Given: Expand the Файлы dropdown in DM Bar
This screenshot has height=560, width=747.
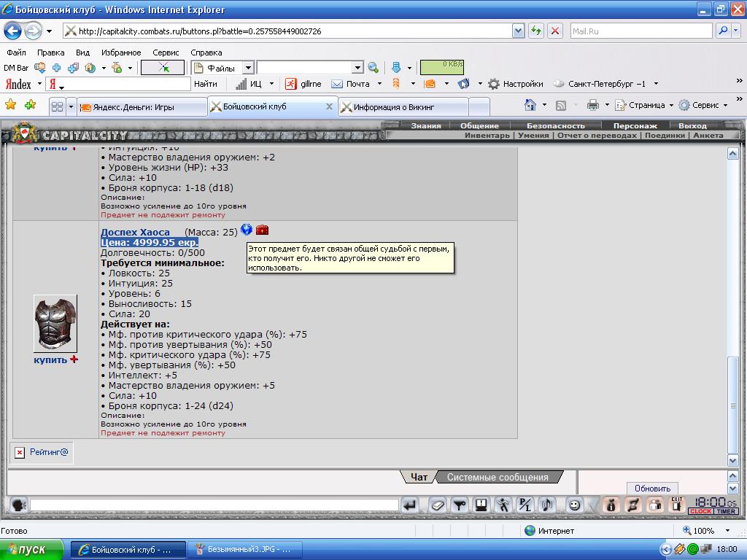Looking at the screenshot, I should pos(248,68).
